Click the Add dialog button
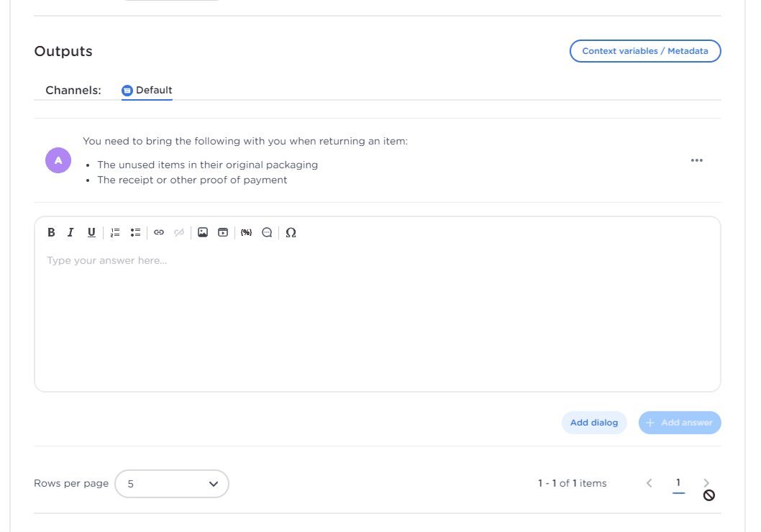This screenshot has height=532, width=761. (593, 423)
